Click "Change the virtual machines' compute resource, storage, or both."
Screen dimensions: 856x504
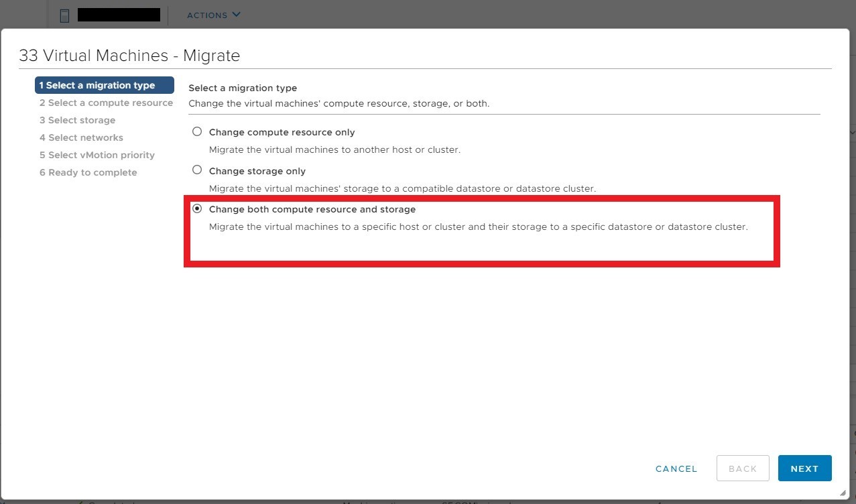point(339,104)
